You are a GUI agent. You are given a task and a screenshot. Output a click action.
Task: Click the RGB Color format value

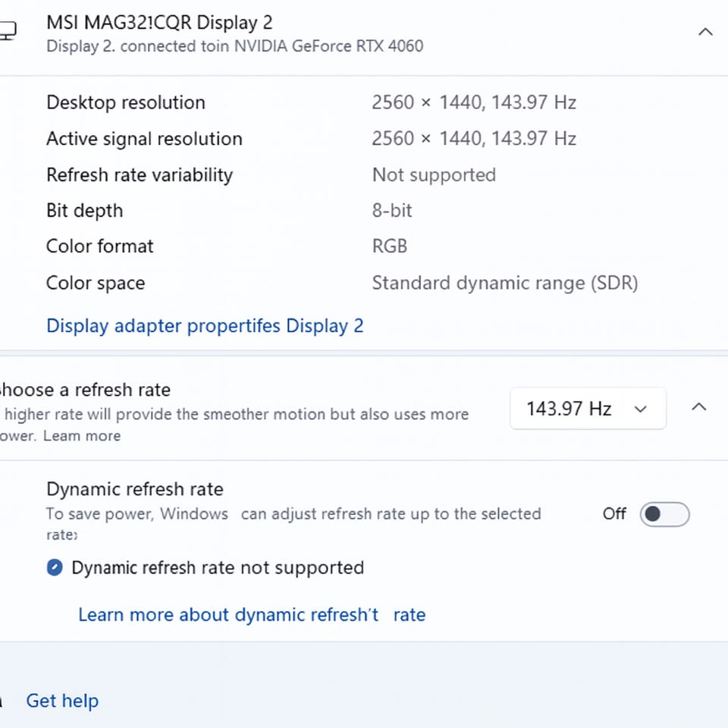tap(389, 246)
